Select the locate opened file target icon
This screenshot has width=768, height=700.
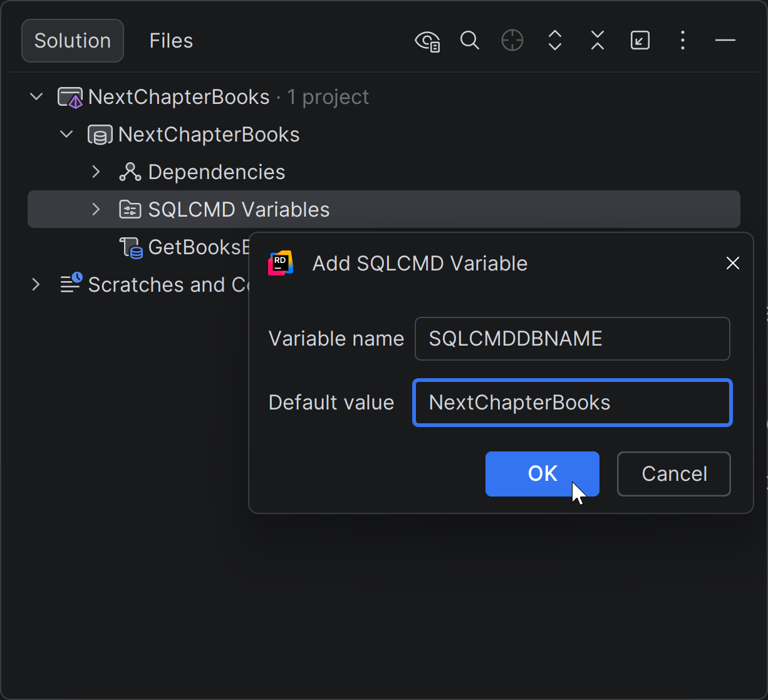[512, 40]
